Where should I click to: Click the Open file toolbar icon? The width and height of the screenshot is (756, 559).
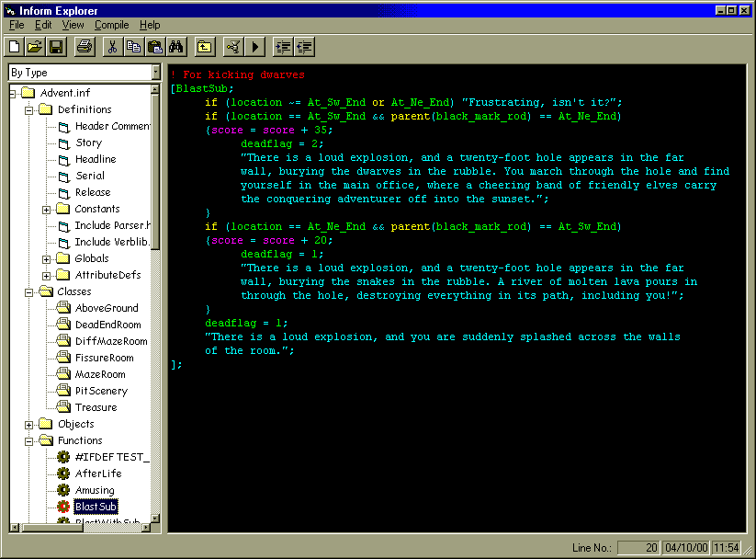pyautogui.click(x=35, y=47)
